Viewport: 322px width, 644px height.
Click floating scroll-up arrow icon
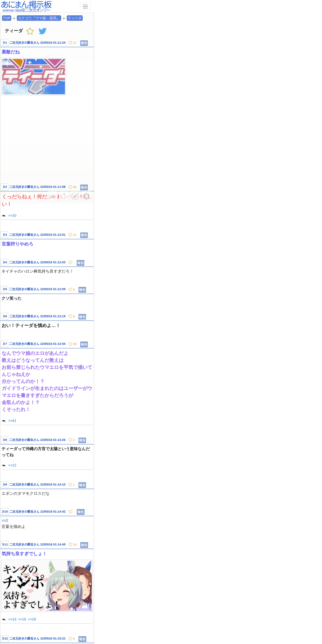pos(53,196)
